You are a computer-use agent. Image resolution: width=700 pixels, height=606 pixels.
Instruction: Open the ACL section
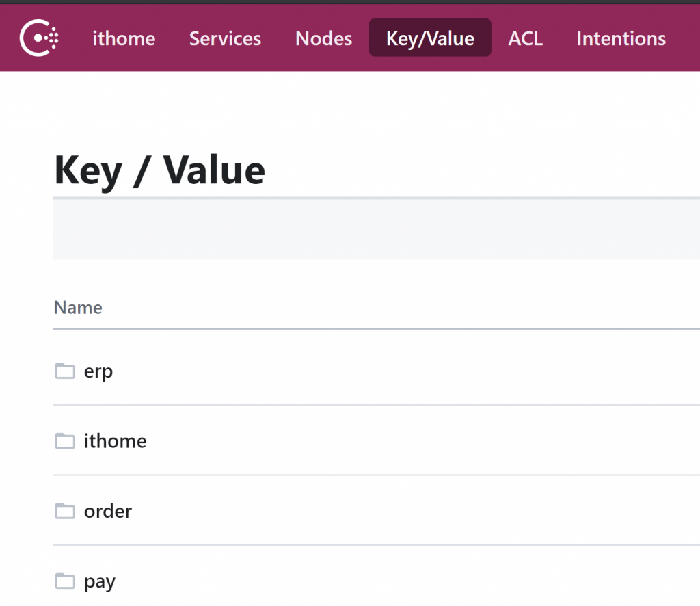525,38
